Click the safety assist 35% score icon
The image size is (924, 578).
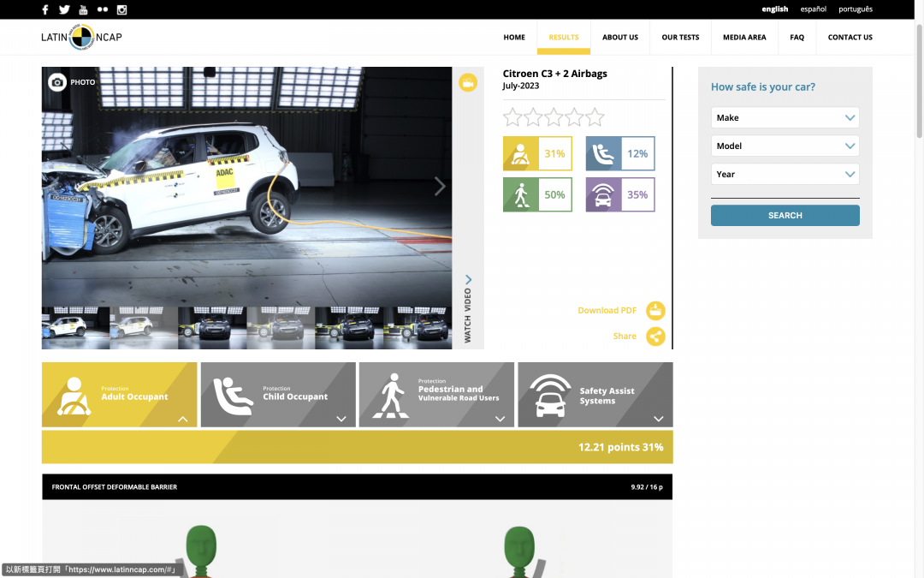[x=603, y=194]
